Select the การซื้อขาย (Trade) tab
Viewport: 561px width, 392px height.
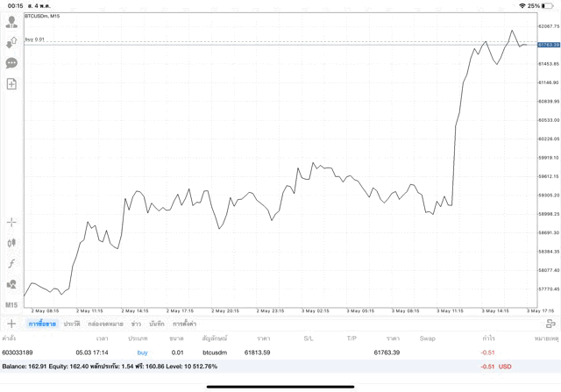point(41,324)
